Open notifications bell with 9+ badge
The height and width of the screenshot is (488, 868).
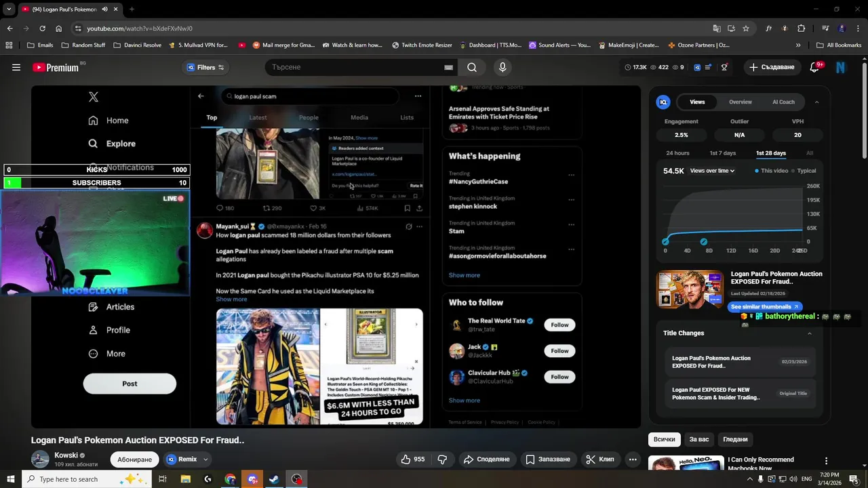[816, 67]
